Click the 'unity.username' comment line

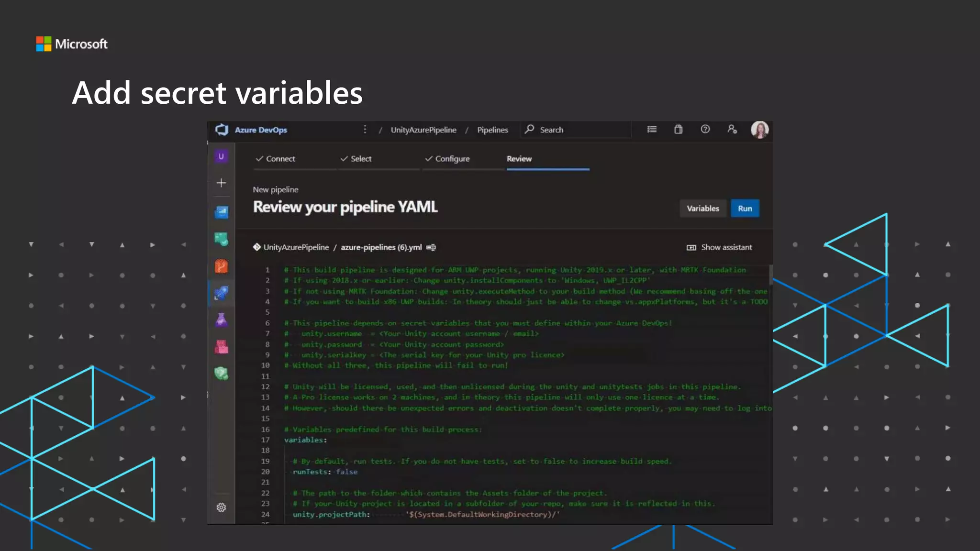[412, 334]
